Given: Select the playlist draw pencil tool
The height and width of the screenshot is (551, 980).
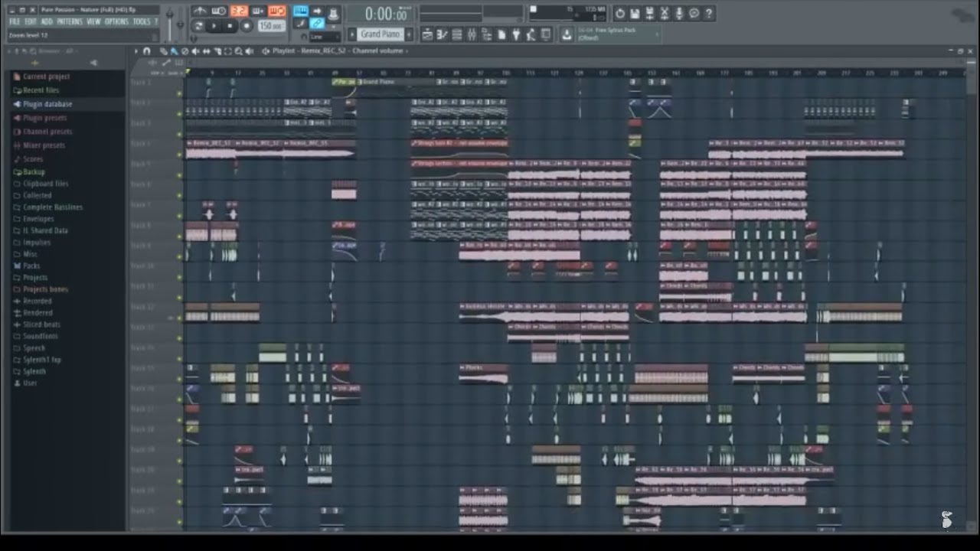Looking at the screenshot, I should tap(163, 51).
